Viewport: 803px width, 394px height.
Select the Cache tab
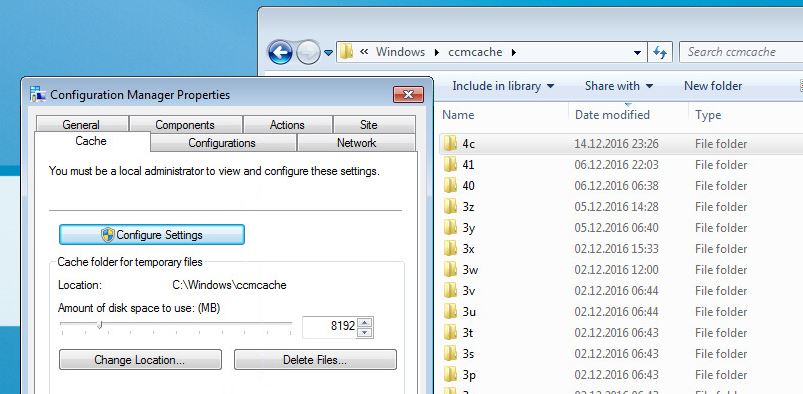pos(91,141)
